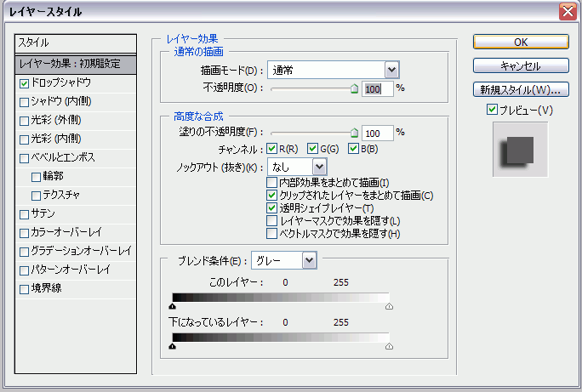The height and width of the screenshot is (392, 582).
Task: Click このレイヤー black point triangle
Action: point(172,306)
